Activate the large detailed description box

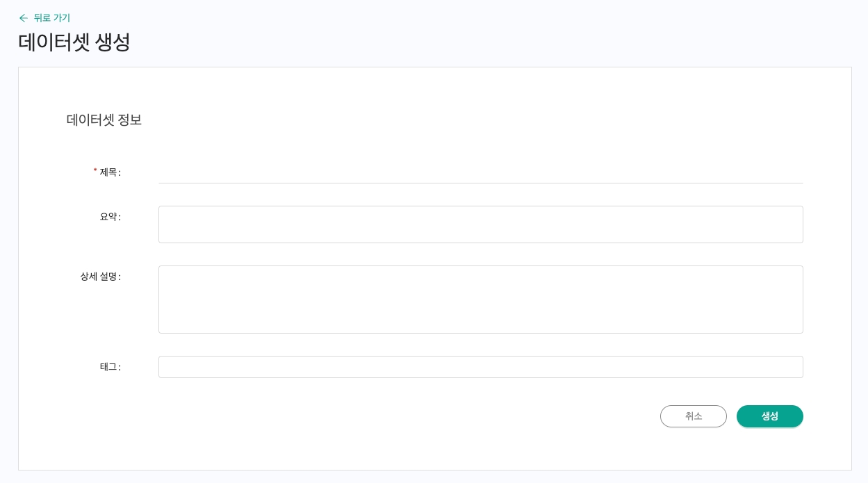click(x=480, y=300)
